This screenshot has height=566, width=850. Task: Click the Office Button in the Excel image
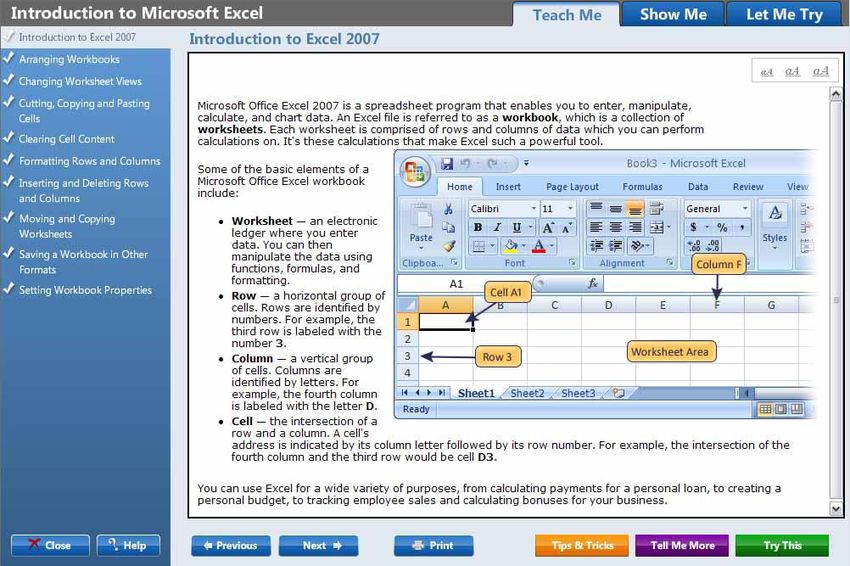415,170
